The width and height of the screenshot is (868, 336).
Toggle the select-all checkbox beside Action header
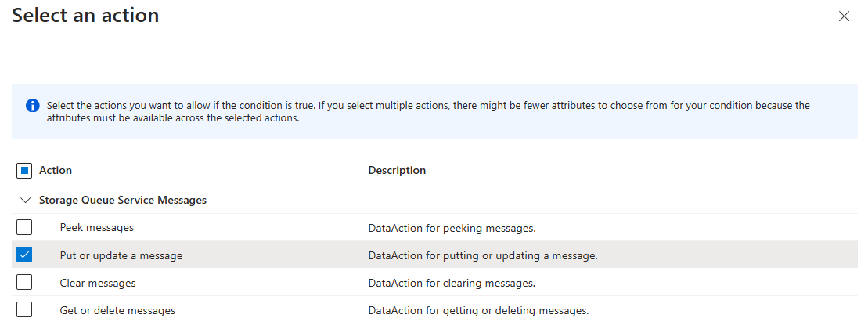(x=24, y=171)
